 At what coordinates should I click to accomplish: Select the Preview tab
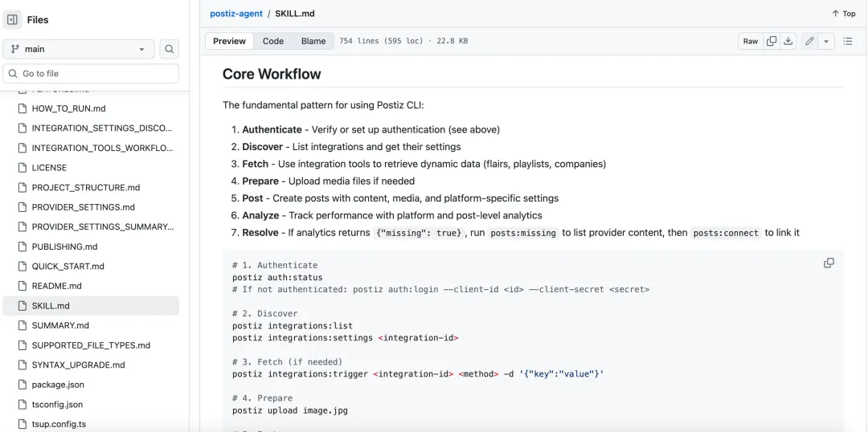pos(230,41)
